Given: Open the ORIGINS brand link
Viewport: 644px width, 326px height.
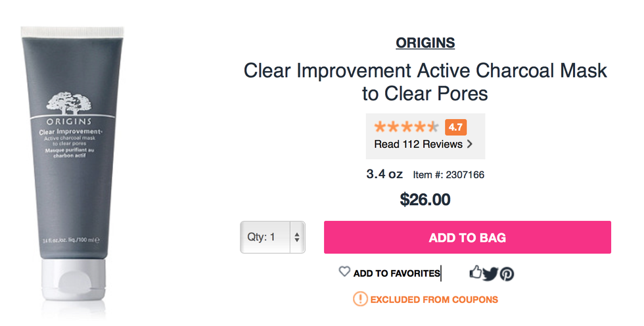Looking at the screenshot, I should [425, 43].
